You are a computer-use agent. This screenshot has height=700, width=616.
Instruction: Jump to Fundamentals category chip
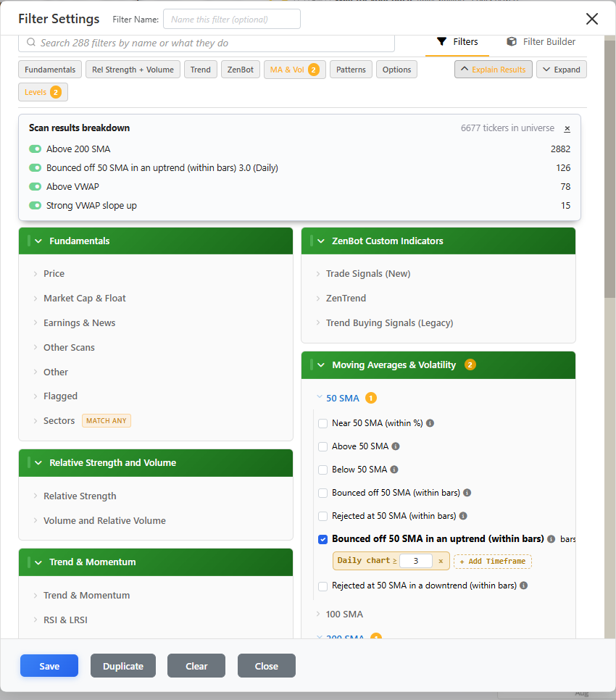point(50,70)
